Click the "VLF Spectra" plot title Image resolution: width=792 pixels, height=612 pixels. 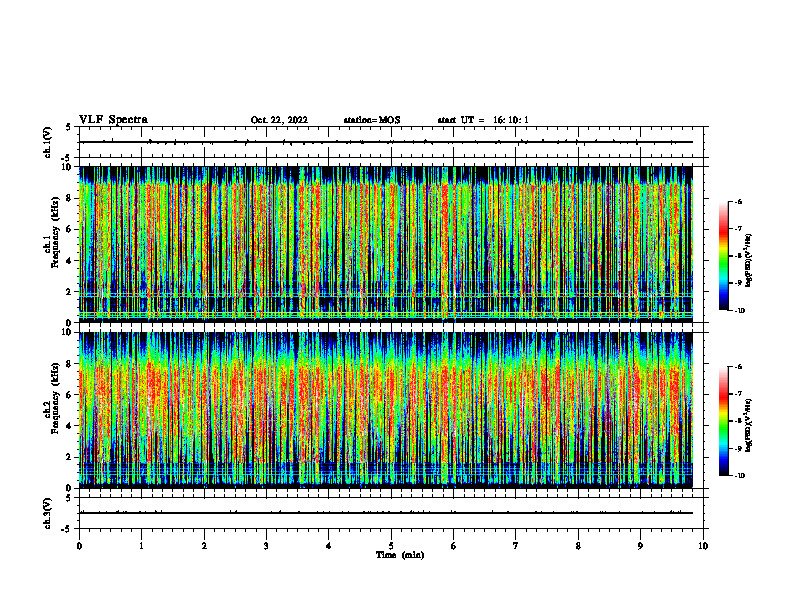pos(113,120)
